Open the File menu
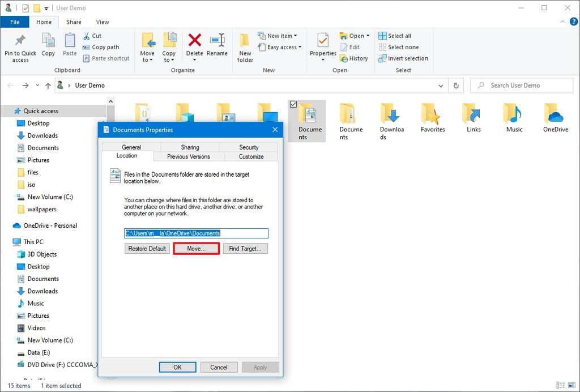Screen dimensions: 580x392 [x=15, y=22]
